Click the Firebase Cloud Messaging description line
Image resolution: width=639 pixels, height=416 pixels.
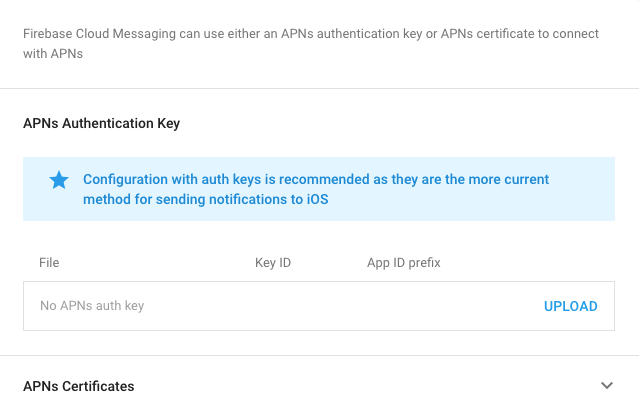pyautogui.click(x=310, y=34)
